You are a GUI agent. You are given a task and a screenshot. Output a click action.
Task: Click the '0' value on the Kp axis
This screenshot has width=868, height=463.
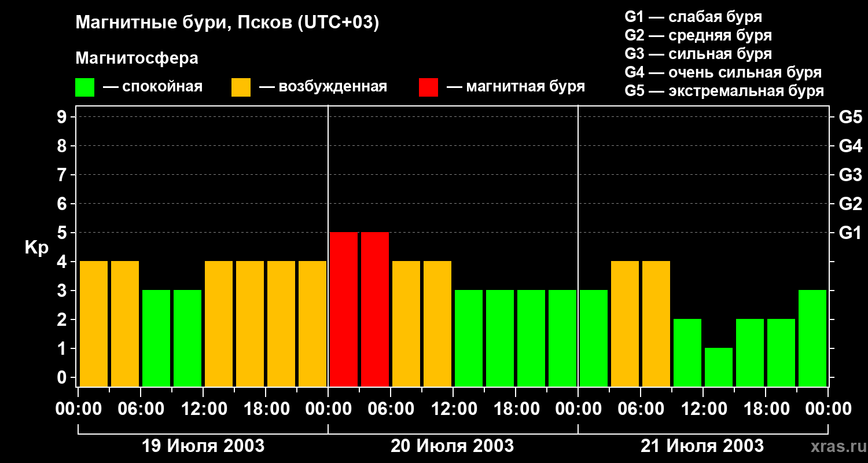click(x=63, y=377)
